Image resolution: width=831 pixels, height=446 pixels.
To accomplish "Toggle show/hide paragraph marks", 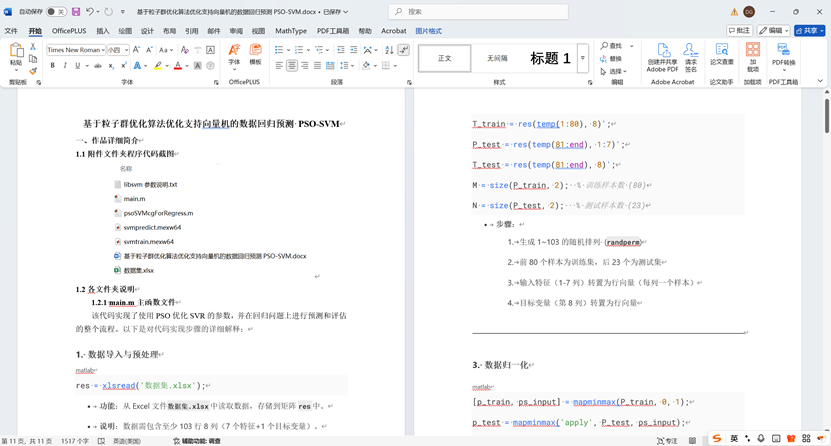I will 404,50.
